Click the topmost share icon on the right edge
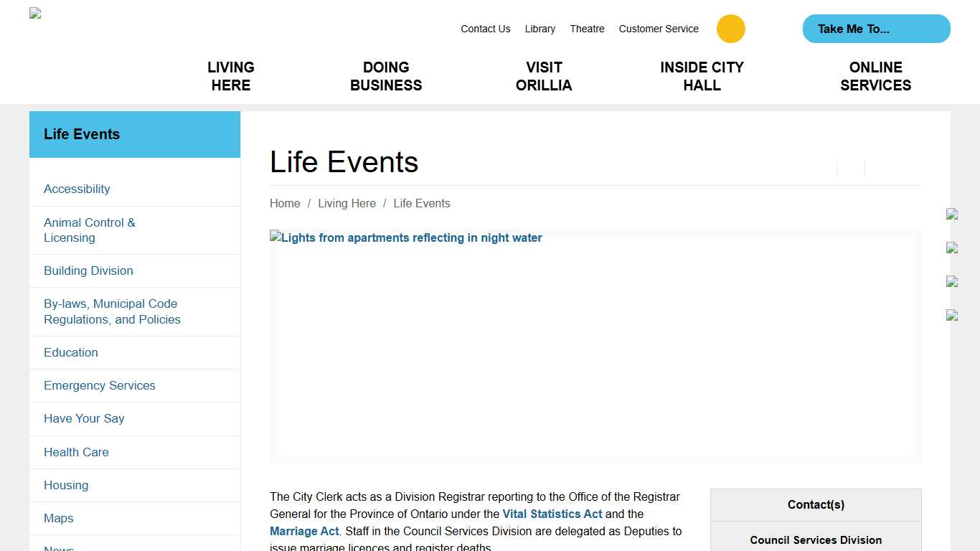This screenshot has width=980, height=551. [951, 213]
